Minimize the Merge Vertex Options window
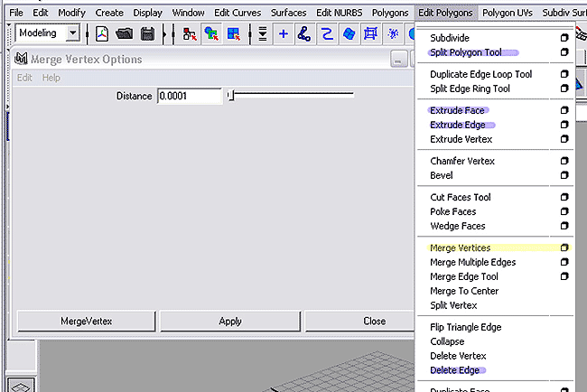 pyautogui.click(x=398, y=59)
